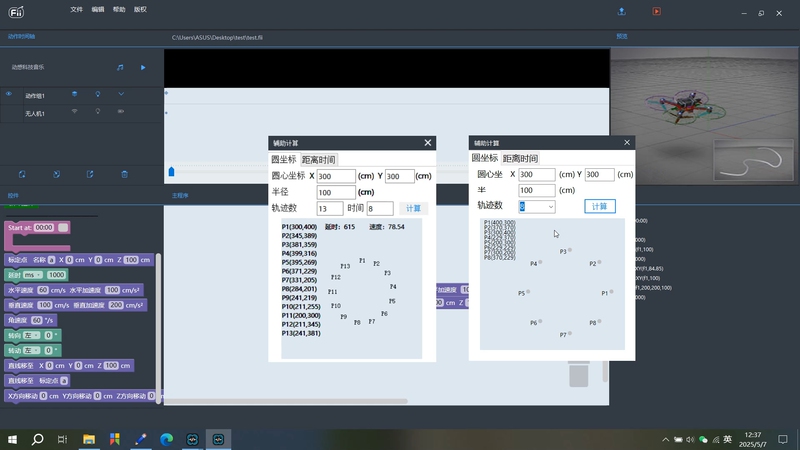
Task: Expand the chevron on 动作组1 row
Action: click(121, 94)
